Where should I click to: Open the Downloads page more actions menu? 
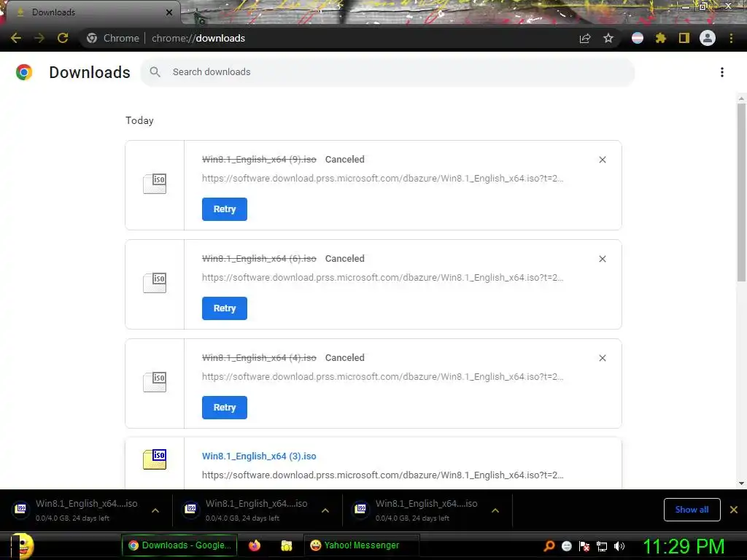coord(722,72)
